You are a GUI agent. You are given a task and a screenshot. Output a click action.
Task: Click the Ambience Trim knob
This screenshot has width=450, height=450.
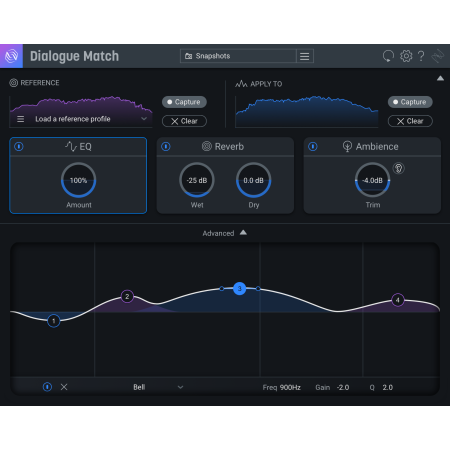tap(373, 180)
